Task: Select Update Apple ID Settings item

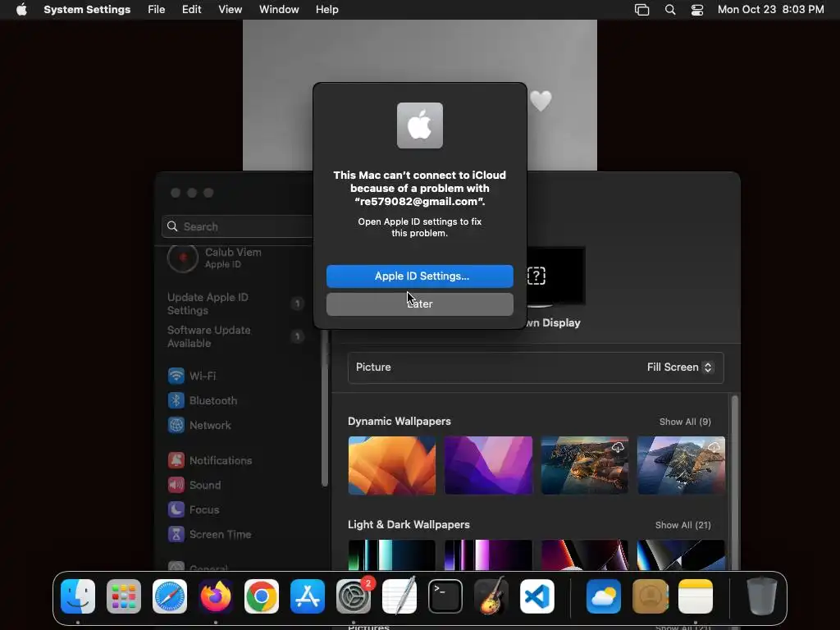Action: point(235,304)
